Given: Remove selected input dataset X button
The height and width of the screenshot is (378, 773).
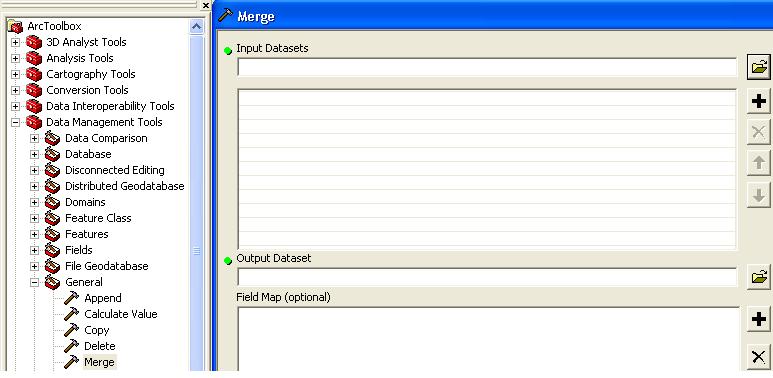Looking at the screenshot, I should [759, 132].
